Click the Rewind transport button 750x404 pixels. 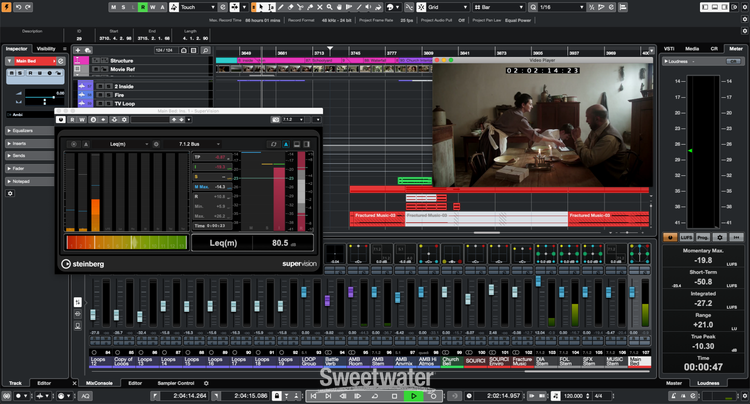pyautogui.click(x=343, y=396)
